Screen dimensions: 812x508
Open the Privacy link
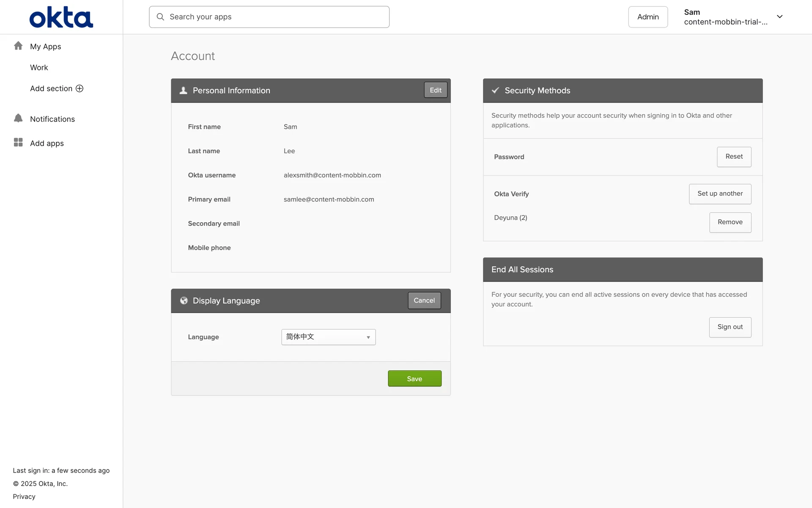click(24, 497)
